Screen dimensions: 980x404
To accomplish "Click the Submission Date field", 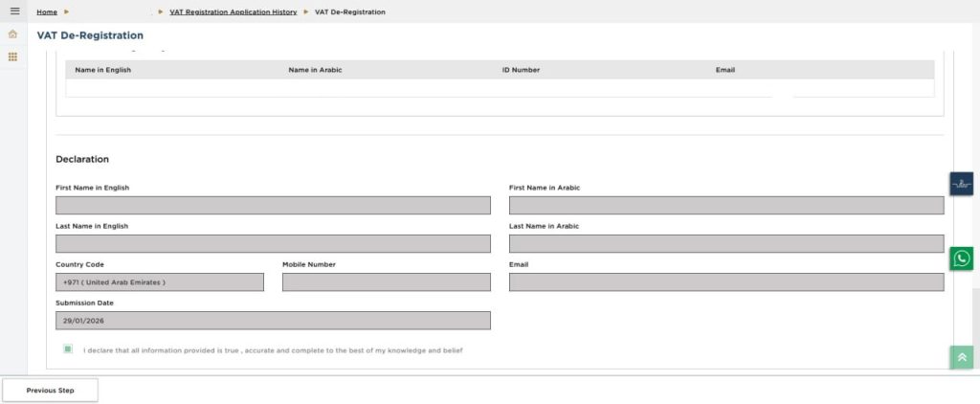I will coord(273,321).
